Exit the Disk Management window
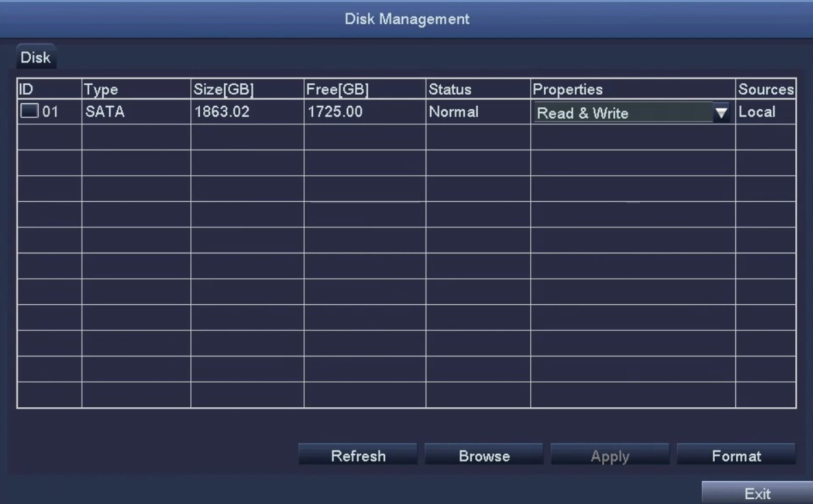This screenshot has height=504, width=813. point(757,493)
